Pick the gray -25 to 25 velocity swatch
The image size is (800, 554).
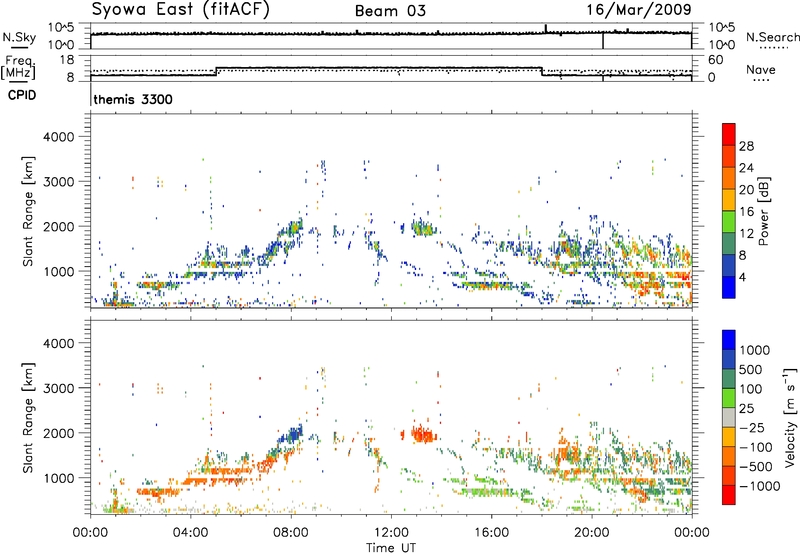pyautogui.click(x=729, y=417)
